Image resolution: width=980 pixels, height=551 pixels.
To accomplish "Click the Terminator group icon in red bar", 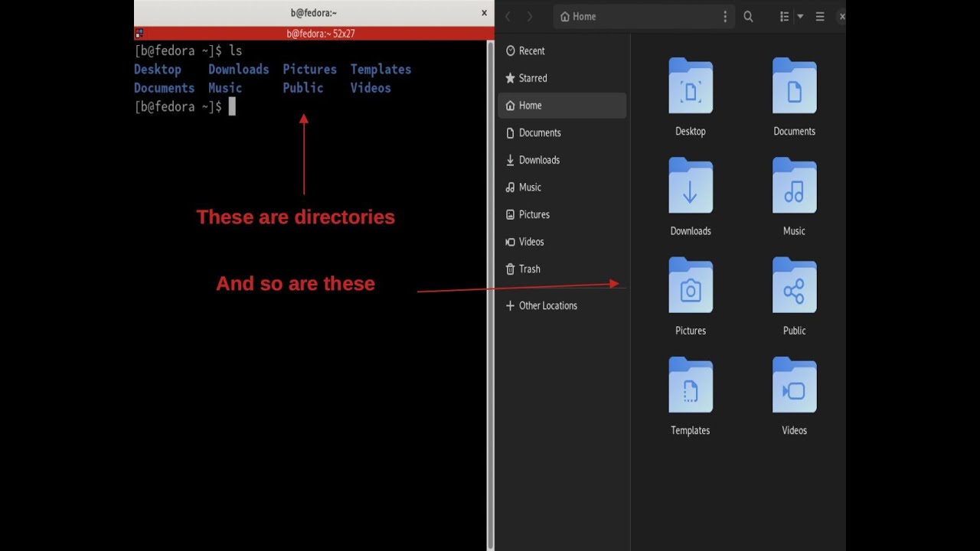I will [139, 34].
